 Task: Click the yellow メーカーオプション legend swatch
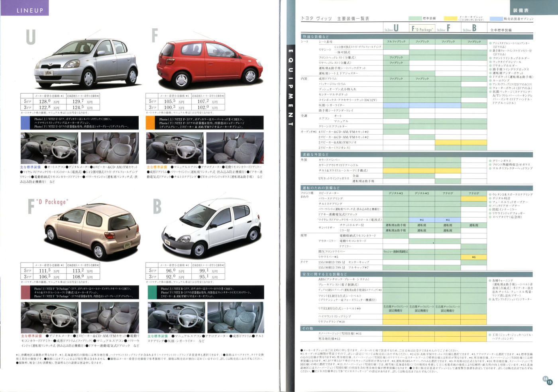point(451,18)
